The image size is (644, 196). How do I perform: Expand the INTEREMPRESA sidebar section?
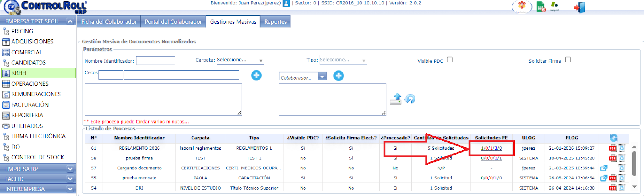pyautogui.click(x=70, y=189)
